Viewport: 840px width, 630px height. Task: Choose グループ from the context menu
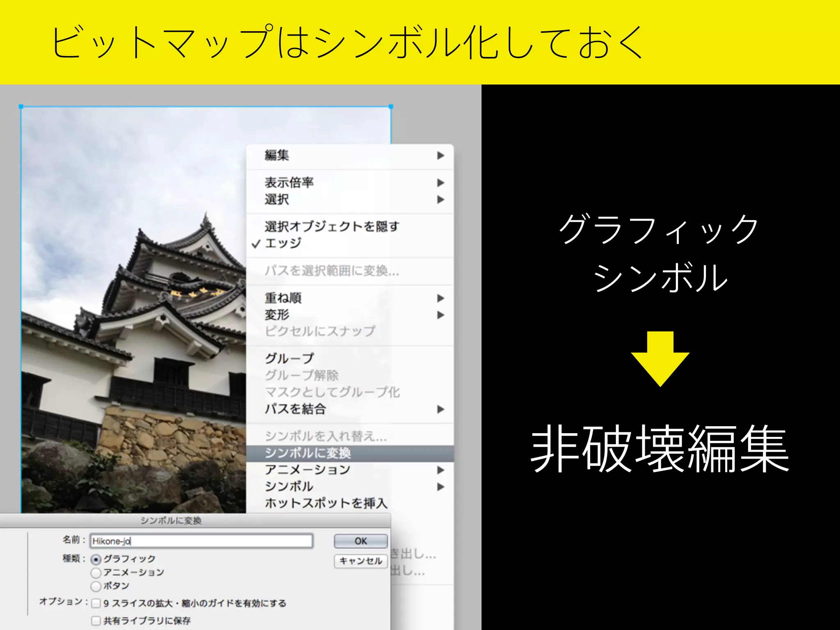pos(350,358)
